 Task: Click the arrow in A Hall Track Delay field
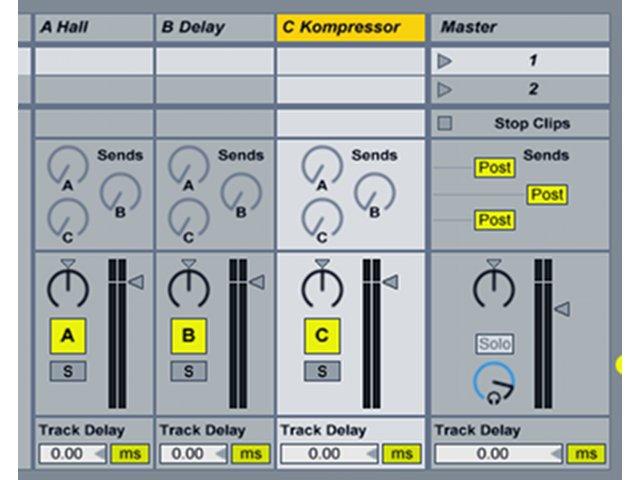pyautogui.click(x=99, y=453)
